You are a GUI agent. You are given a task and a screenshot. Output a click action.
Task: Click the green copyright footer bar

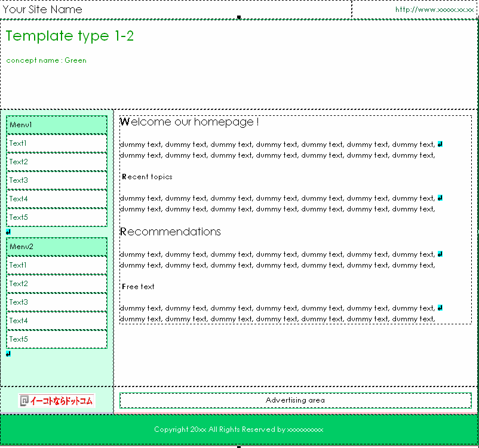[239, 429]
